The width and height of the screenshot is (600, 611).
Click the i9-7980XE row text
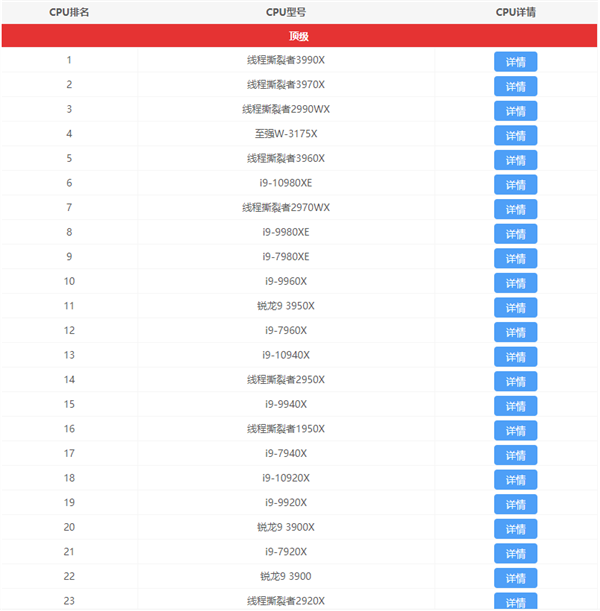point(286,256)
